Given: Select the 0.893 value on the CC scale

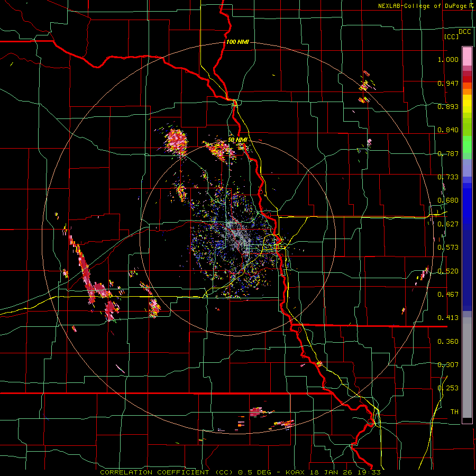Looking at the screenshot, I should 448,106.
